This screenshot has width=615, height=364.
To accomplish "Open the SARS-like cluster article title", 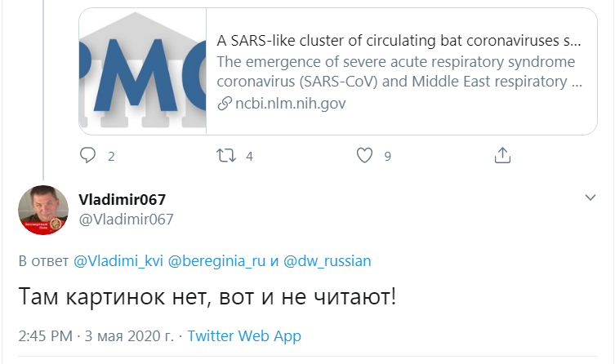I will (x=399, y=40).
